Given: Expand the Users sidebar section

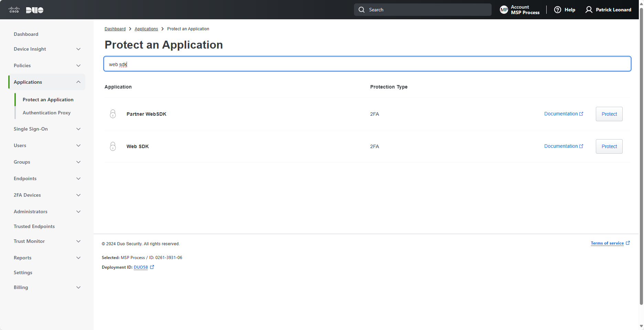Looking at the screenshot, I should tap(78, 145).
